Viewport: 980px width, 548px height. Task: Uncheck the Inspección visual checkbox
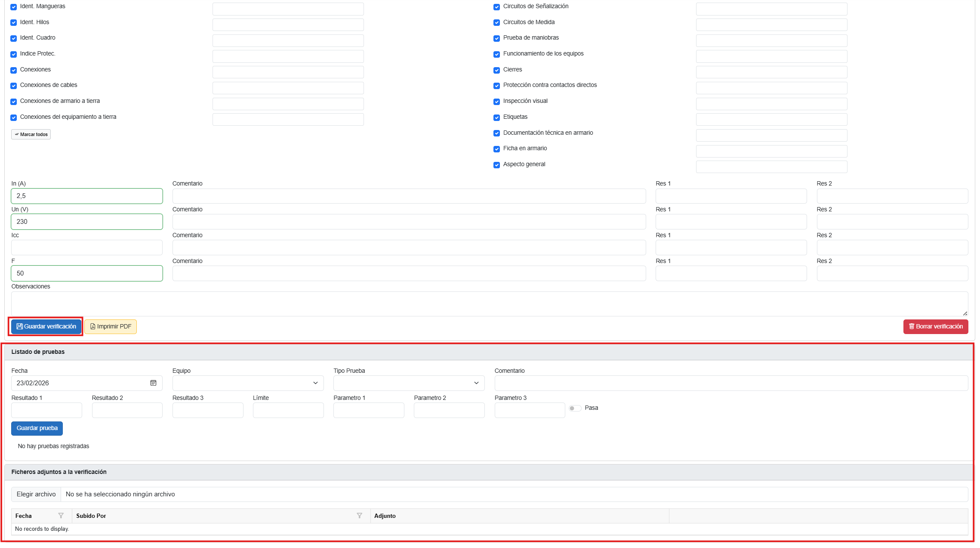pyautogui.click(x=496, y=102)
